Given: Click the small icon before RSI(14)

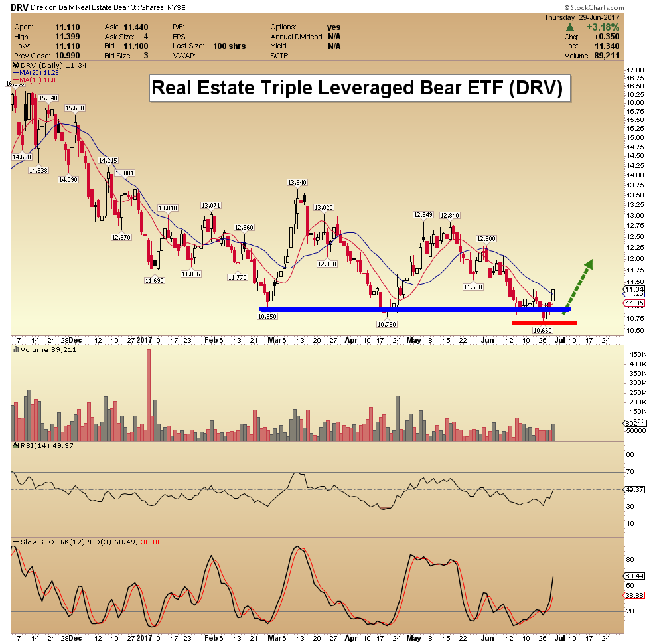Looking at the screenshot, I should 16,445.
